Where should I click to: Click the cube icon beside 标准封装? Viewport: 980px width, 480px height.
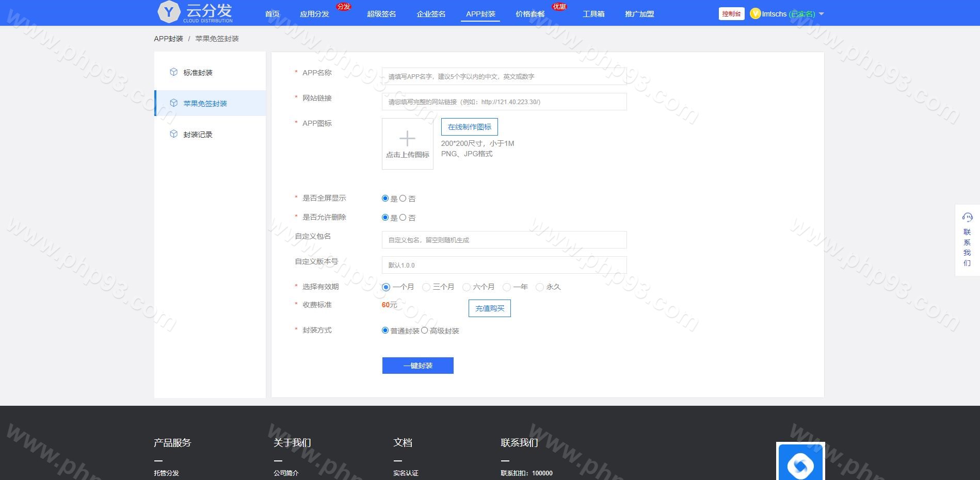[x=174, y=72]
